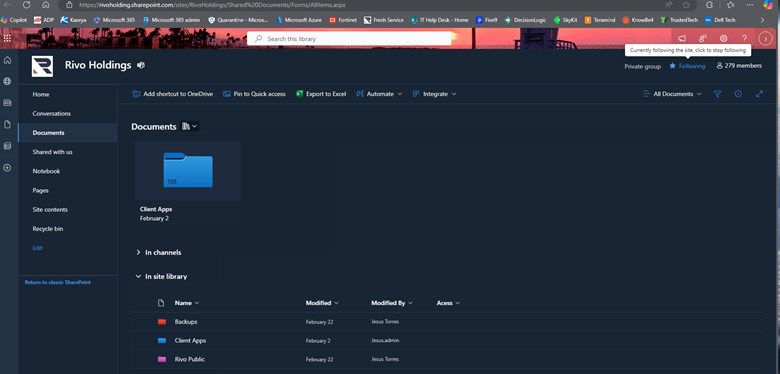
Task: Open the filter pane funnel icon
Action: pyautogui.click(x=717, y=94)
